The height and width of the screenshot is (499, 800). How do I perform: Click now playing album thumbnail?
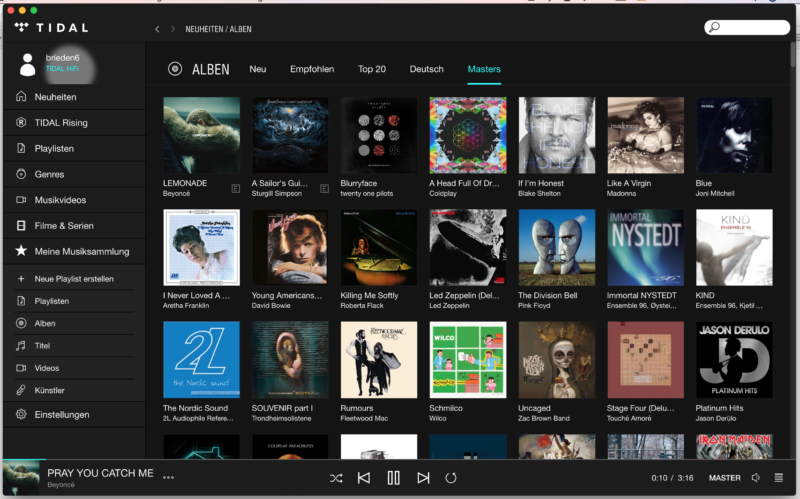pos(21,478)
